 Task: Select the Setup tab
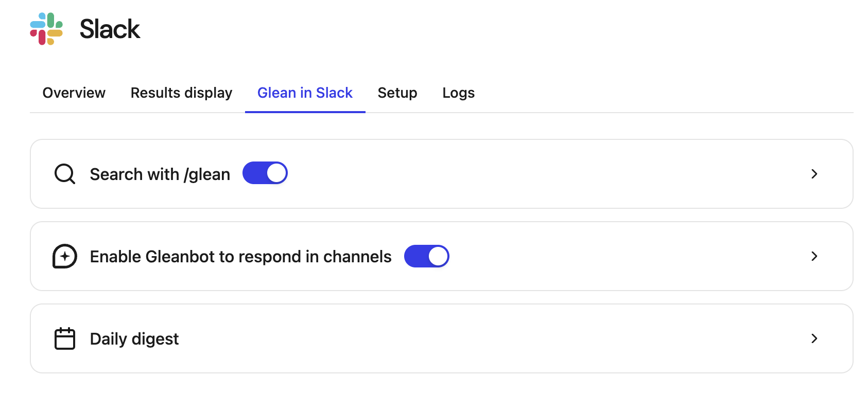(x=397, y=93)
